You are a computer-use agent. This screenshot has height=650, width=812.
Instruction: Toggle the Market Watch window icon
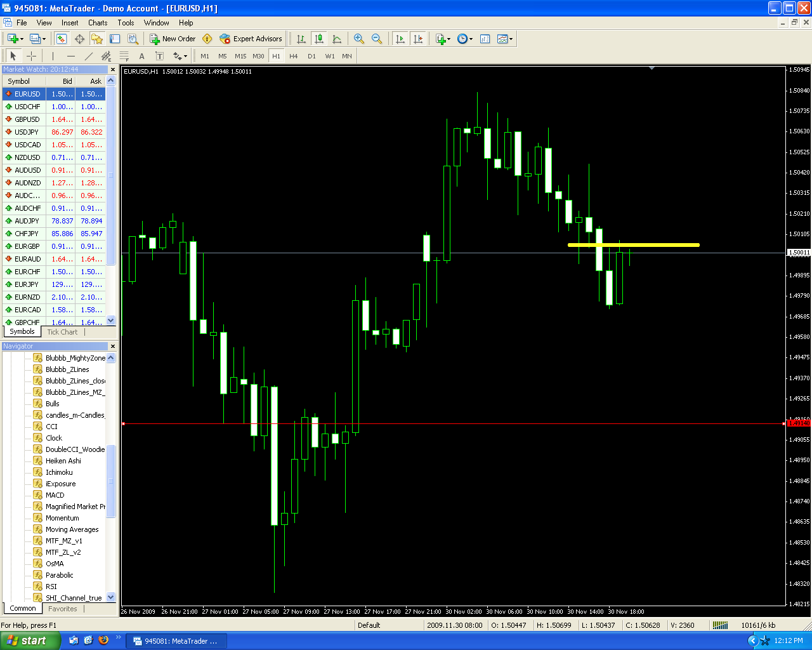pos(61,39)
